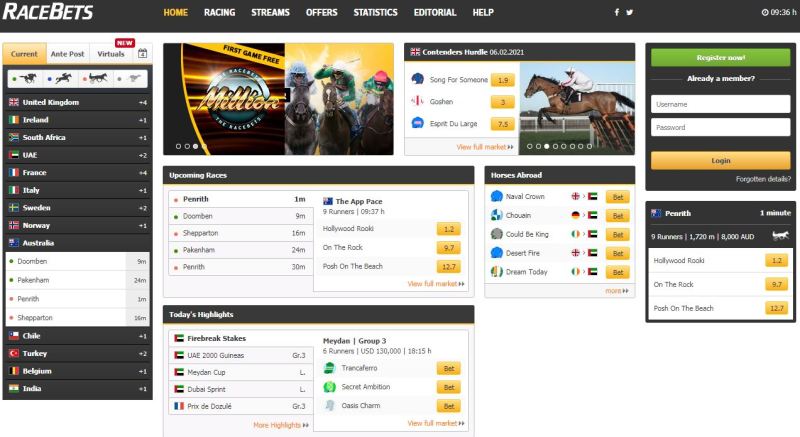
Task: Expand Italy race list
Action: tap(78, 190)
